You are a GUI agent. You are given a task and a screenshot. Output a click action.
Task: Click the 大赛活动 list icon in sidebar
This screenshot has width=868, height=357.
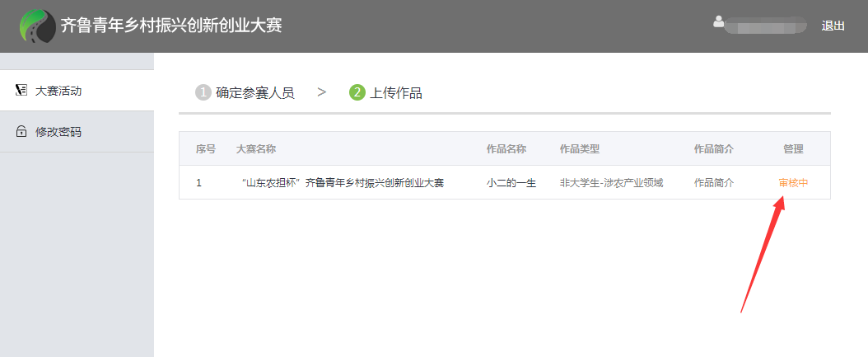[21, 91]
